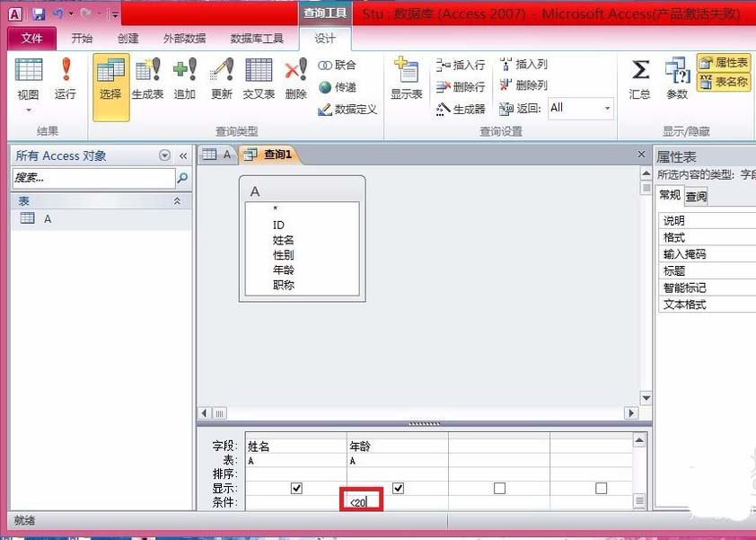Switch to the 数据库工具 ribbon tab
Viewport: 756px width, 540px height.
pyautogui.click(x=257, y=38)
